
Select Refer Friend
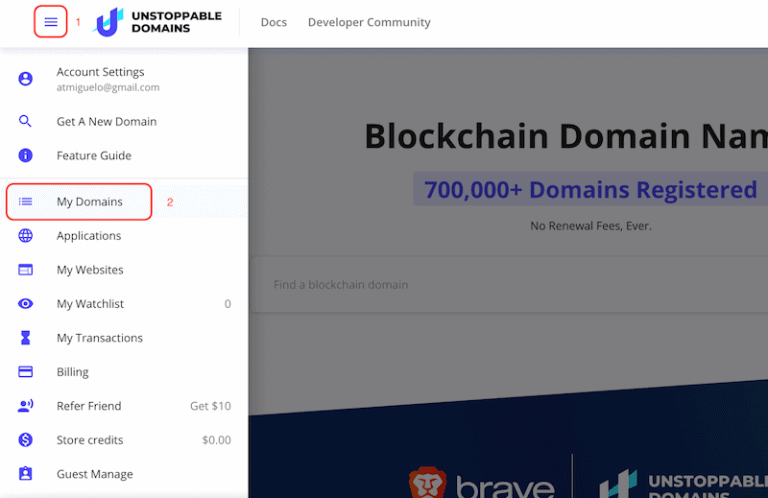click(x=124, y=406)
